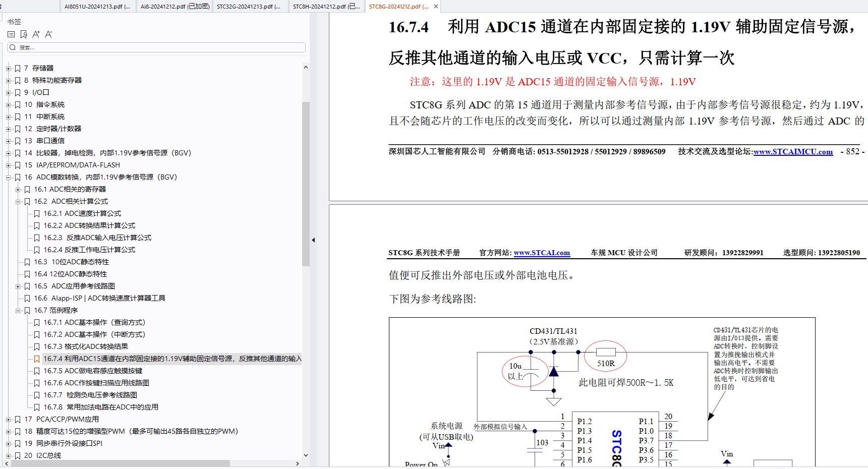868x469 pixels.
Task: Click bookmark icon of 16.7.5 ADC做电容感应触摸按键
Action: tap(37, 371)
